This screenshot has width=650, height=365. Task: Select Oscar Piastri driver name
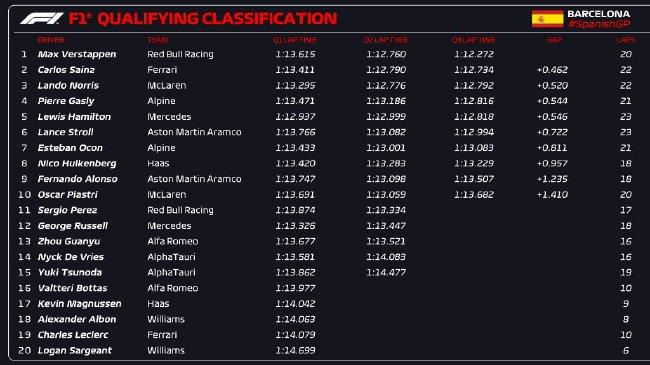pos(68,195)
